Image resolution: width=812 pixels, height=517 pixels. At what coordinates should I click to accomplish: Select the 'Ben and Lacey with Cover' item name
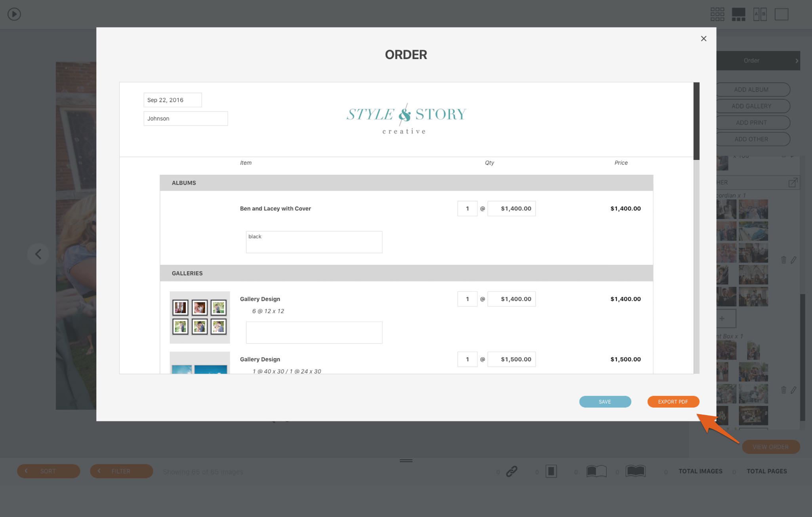(x=275, y=209)
